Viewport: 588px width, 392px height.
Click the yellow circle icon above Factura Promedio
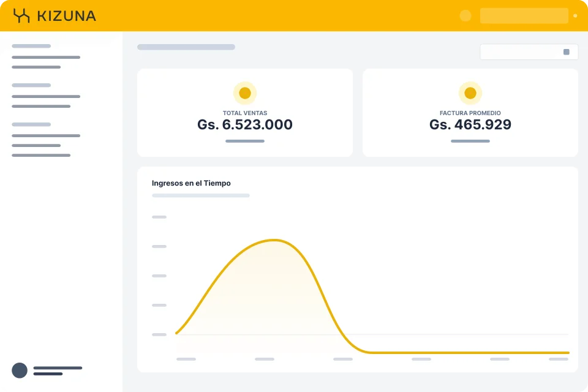point(470,93)
